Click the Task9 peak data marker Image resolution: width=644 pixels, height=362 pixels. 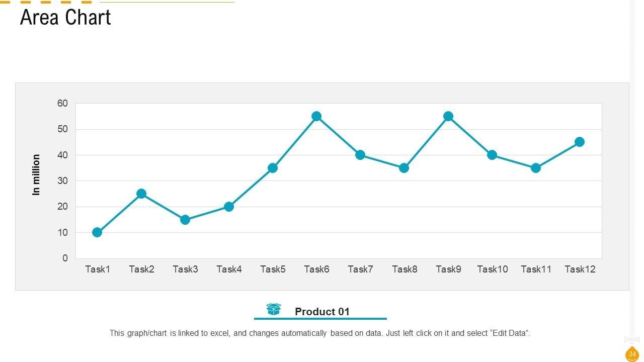448,116
